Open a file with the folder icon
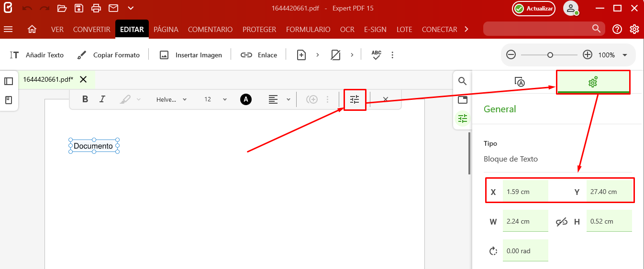Screen dimensions: 644x269 (62, 8)
